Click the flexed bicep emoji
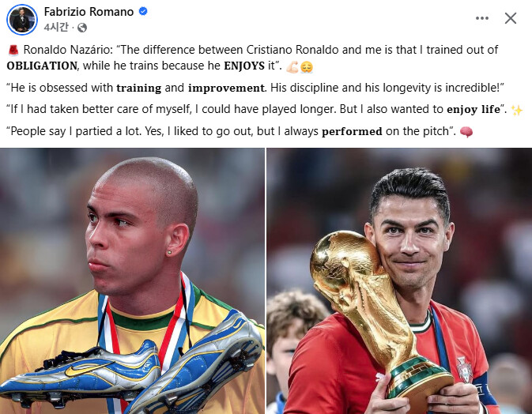Viewport: 532px width, 414px height. pyautogui.click(x=292, y=67)
